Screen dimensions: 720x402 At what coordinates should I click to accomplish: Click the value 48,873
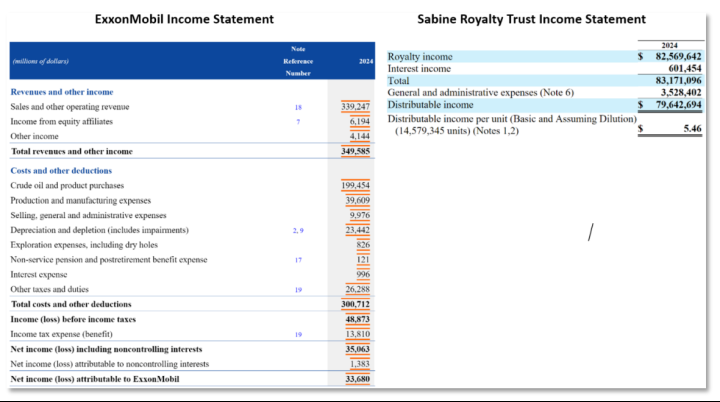[358, 319]
